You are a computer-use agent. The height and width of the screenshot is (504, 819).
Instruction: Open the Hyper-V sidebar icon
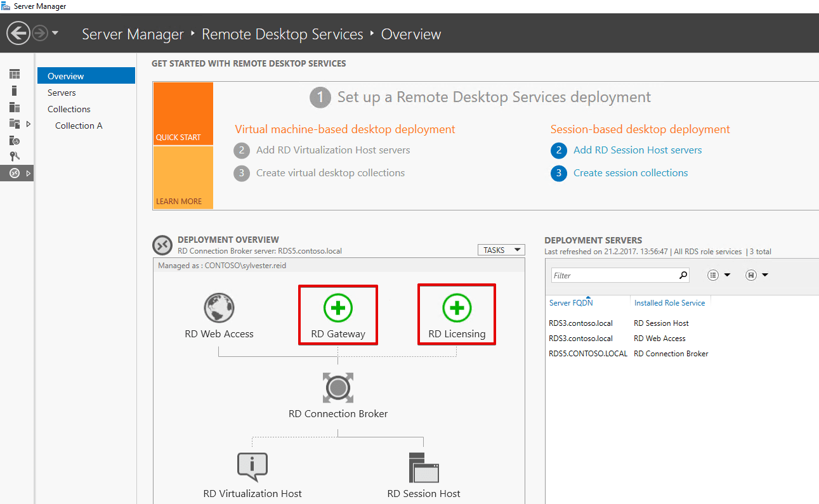click(15, 141)
